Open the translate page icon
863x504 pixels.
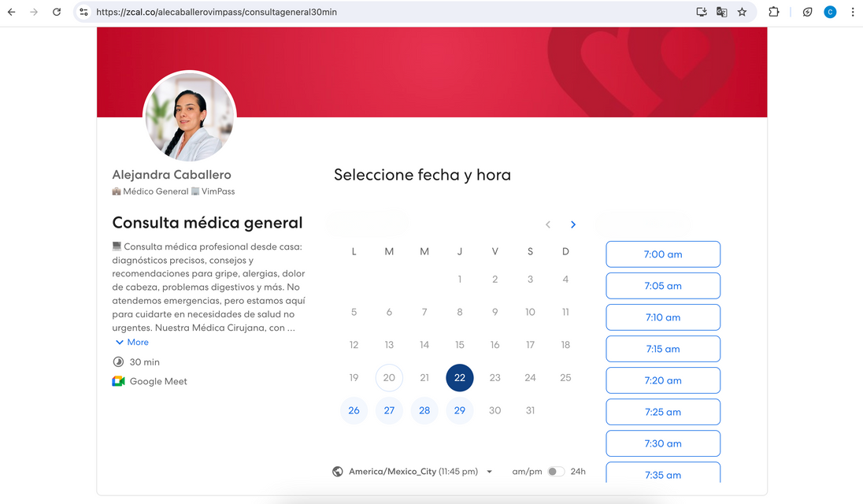click(x=721, y=12)
